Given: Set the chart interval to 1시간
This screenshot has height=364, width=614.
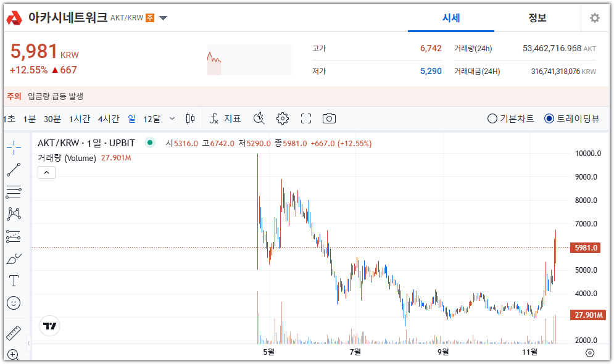Looking at the screenshot, I should click(x=80, y=118).
